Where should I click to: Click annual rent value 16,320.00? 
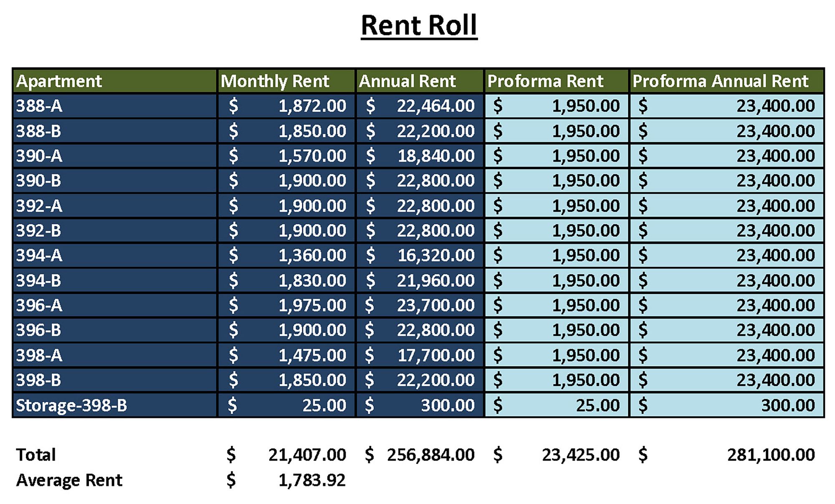[x=435, y=255]
